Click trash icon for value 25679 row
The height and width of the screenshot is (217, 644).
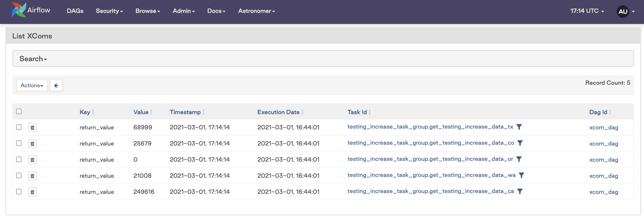(32, 143)
